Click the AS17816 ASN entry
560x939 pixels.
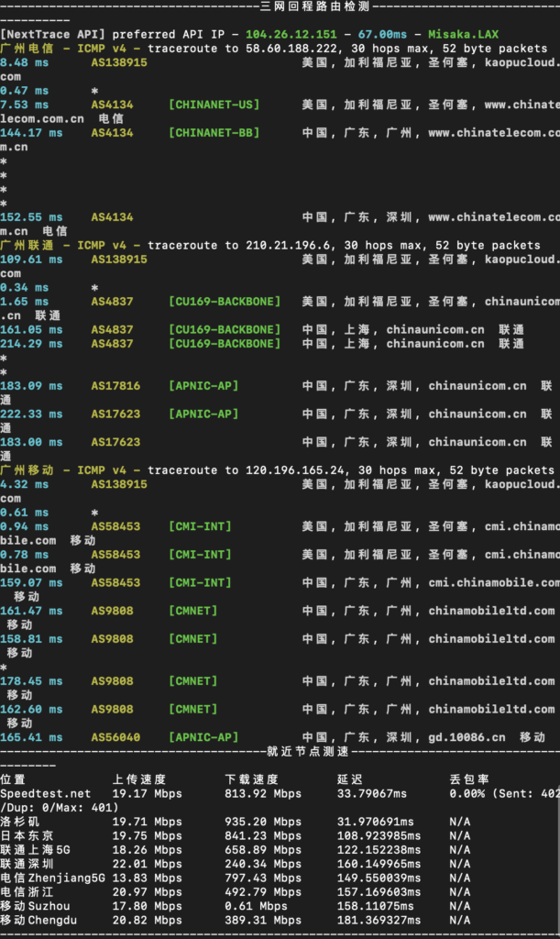click(x=115, y=386)
